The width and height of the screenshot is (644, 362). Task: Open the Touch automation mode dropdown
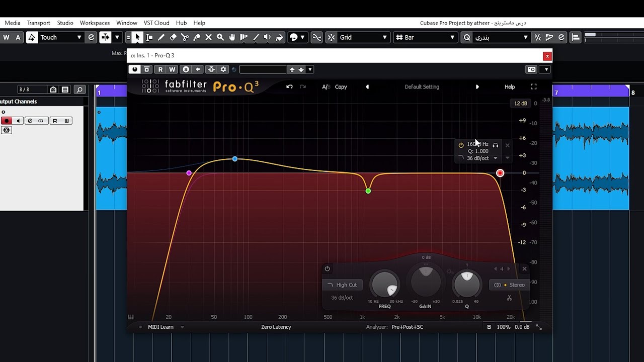coord(60,37)
